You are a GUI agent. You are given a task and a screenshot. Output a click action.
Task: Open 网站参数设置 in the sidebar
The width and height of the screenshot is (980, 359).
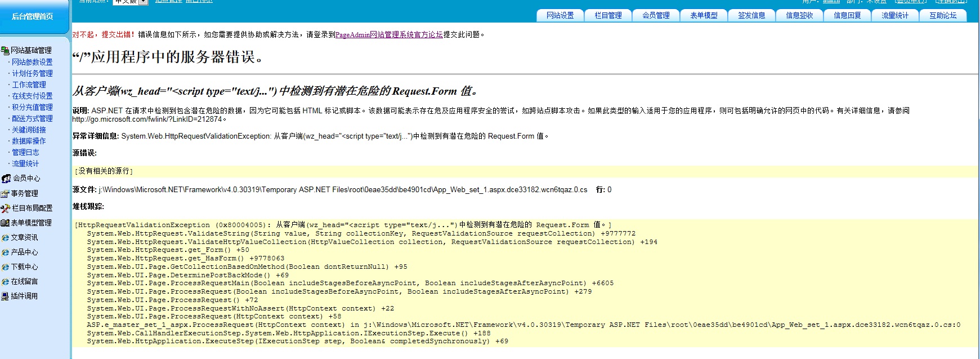32,62
